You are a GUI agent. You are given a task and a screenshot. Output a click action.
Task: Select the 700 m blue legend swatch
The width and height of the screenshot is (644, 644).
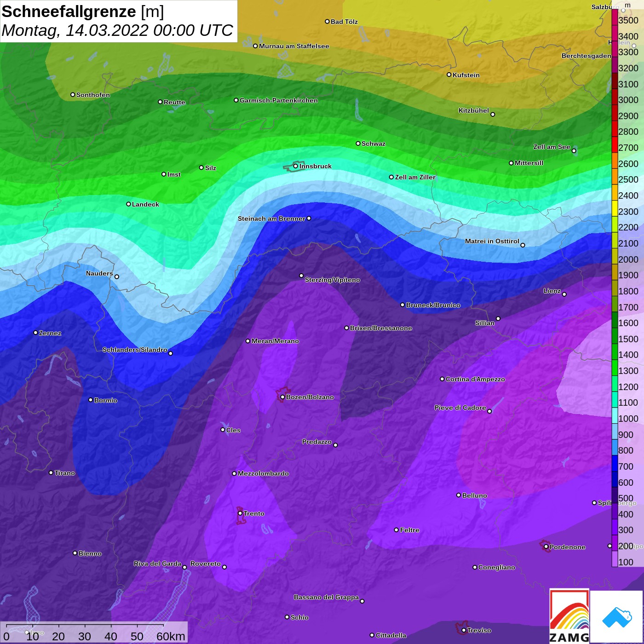click(615, 463)
